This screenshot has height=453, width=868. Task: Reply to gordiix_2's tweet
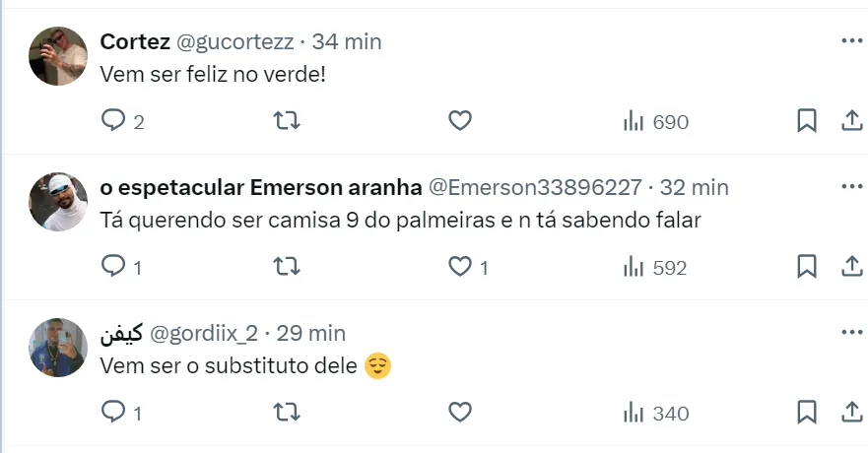114,413
